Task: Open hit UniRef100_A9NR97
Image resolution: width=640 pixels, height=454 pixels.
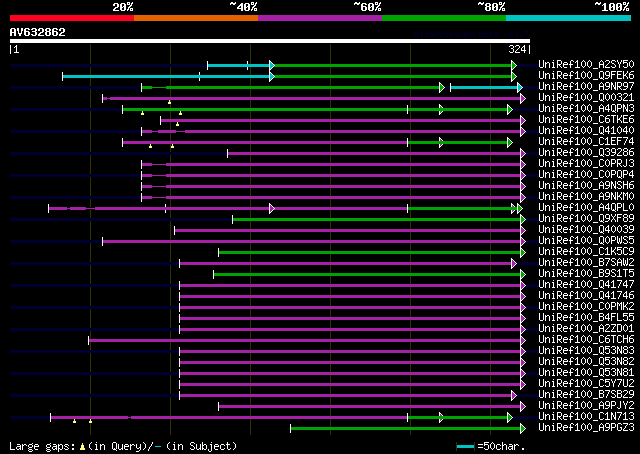Action: click(586, 87)
